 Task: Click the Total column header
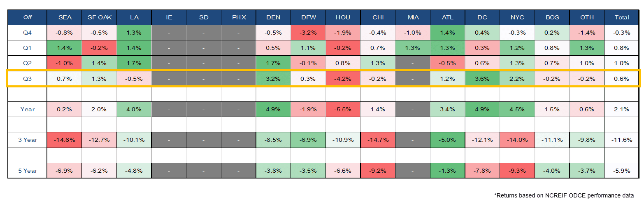[621, 17]
